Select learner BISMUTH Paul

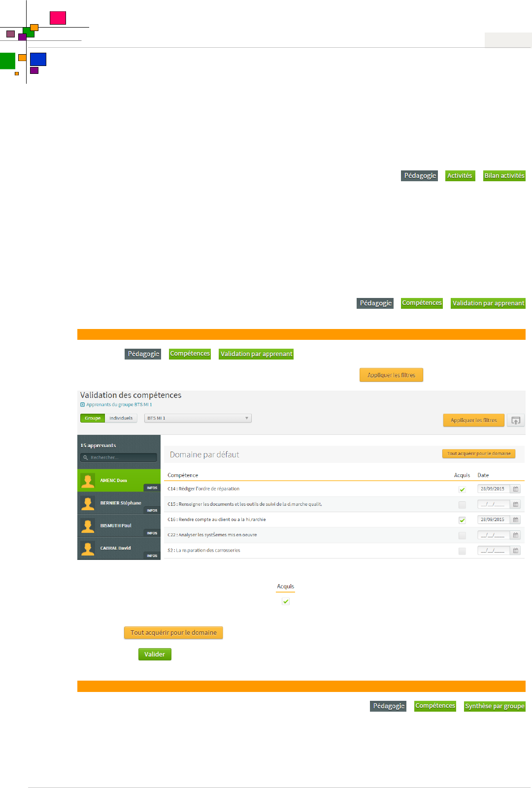click(x=119, y=526)
